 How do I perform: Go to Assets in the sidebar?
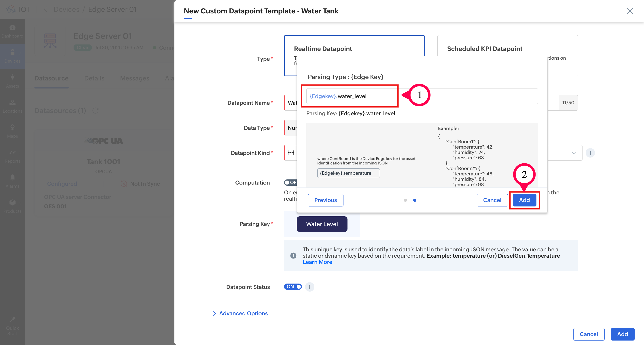(x=13, y=81)
